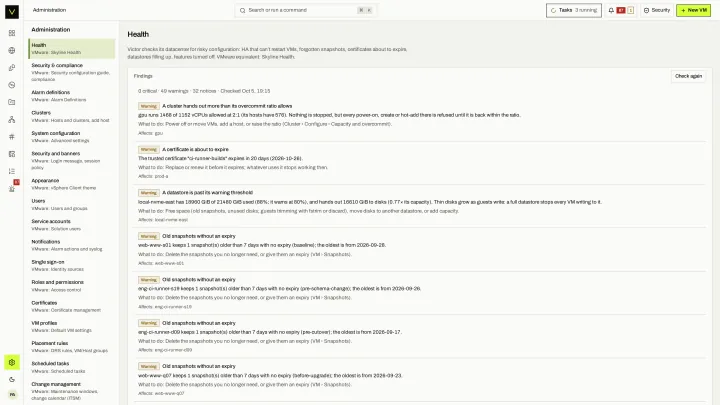720x405 pixels.
Task: Open the alarm icon with red badge
Action: [x=13, y=187]
